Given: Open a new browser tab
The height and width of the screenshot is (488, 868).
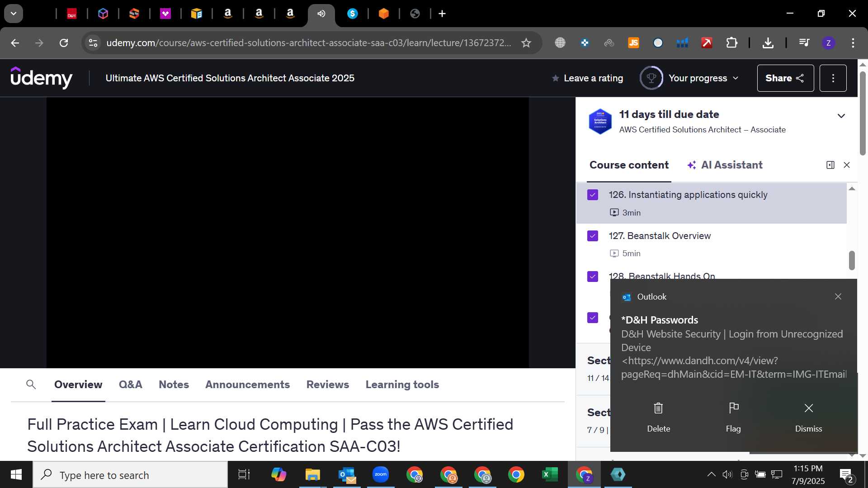Looking at the screenshot, I should (x=442, y=14).
